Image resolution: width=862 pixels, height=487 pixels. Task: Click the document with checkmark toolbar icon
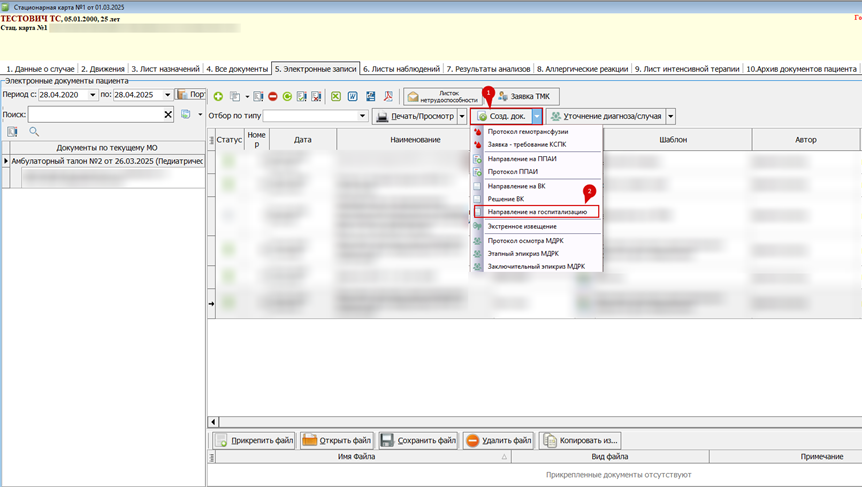(301, 96)
